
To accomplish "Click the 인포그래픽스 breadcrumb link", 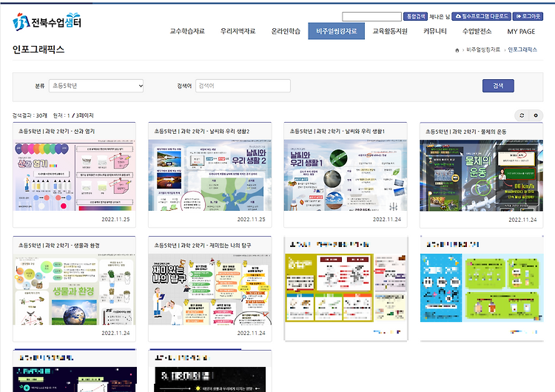I will (522, 50).
